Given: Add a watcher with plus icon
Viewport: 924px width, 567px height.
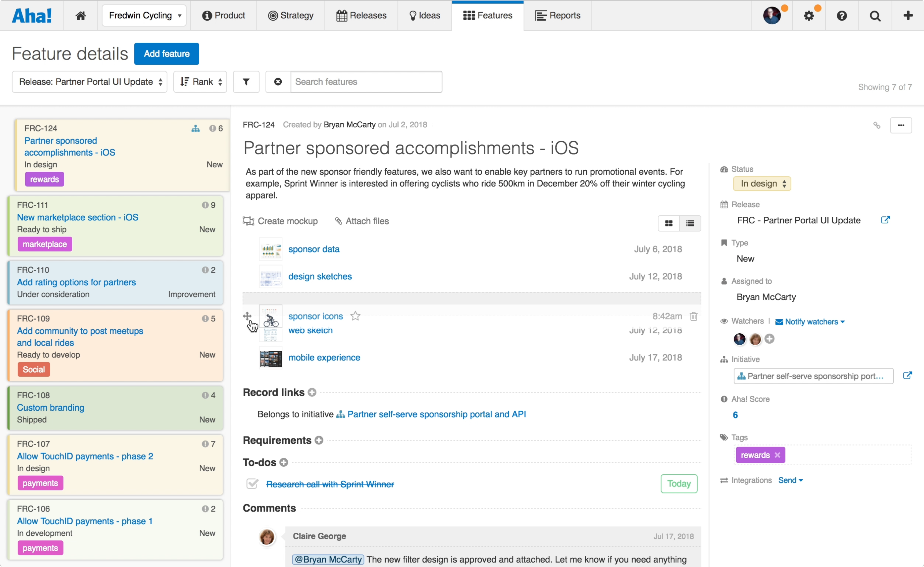Looking at the screenshot, I should (769, 339).
